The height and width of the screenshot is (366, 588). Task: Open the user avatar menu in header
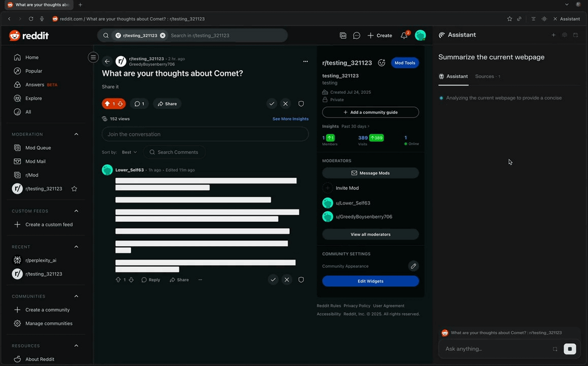tap(420, 35)
